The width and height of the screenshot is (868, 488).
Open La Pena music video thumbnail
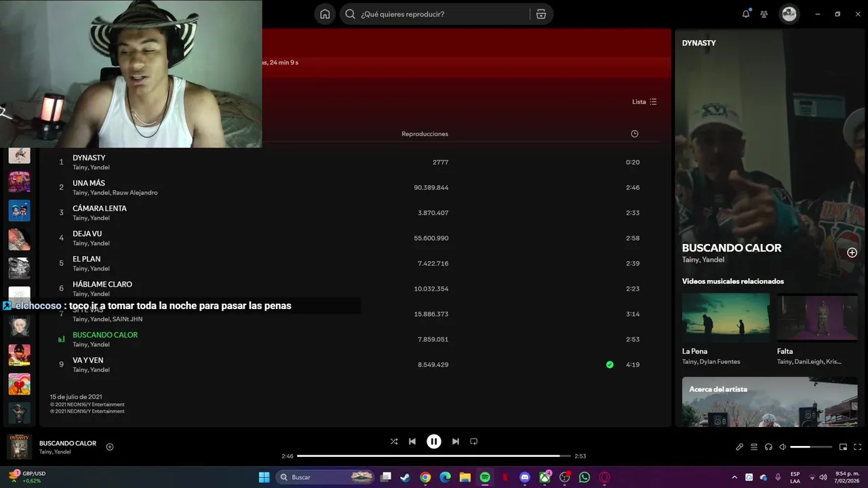(x=726, y=317)
